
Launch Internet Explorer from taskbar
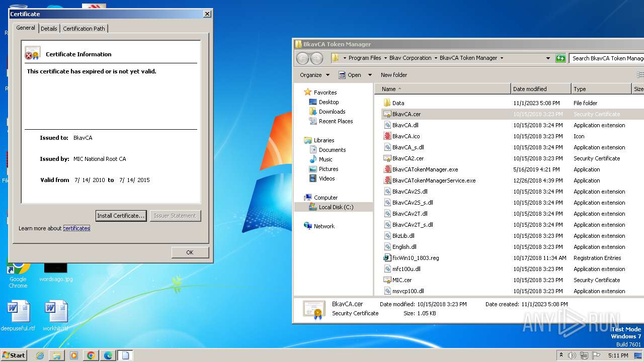tap(40, 355)
